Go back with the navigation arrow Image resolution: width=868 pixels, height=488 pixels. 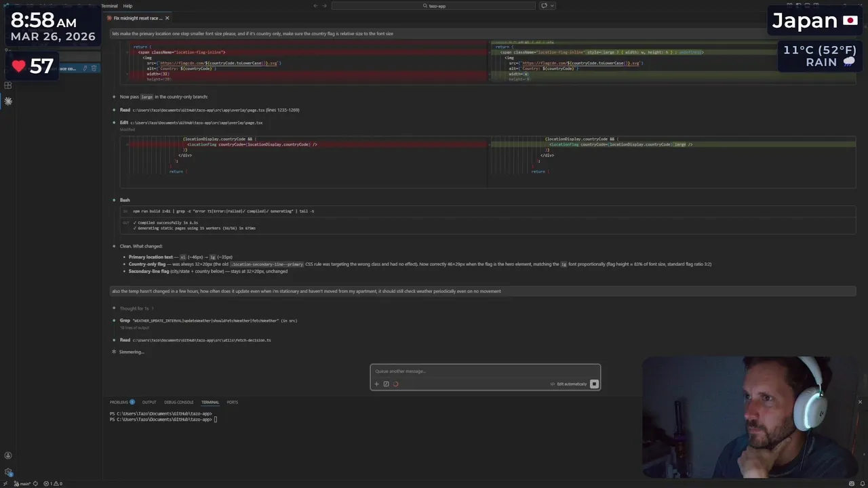click(x=315, y=5)
